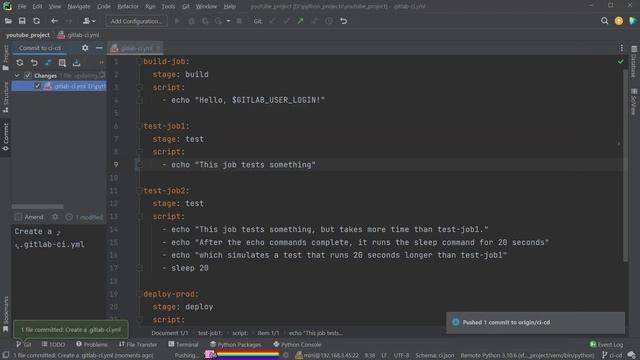Expand the run-with-profiler dropdown arrow
The height and width of the screenshot is (360, 640).
point(228,21)
